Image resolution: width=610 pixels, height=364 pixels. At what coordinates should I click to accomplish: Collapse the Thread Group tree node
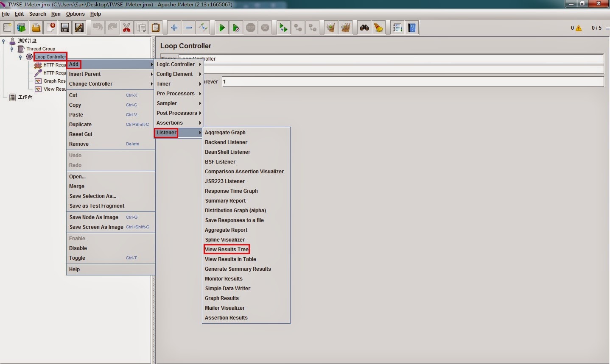pyautogui.click(x=12, y=49)
